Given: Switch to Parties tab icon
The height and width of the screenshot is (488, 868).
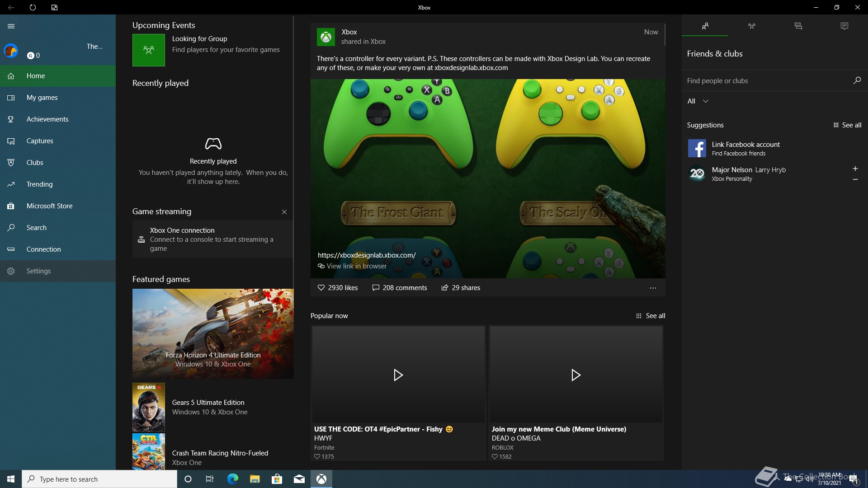Looking at the screenshot, I should pos(752,26).
